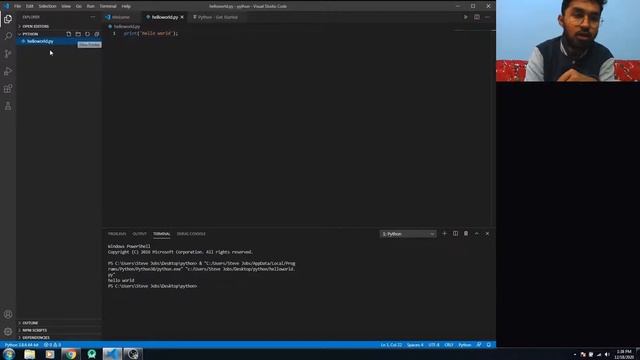Click 'Spaces: 4' indentation in status bar
Viewport: 640px width, 360px height.
pos(415,345)
